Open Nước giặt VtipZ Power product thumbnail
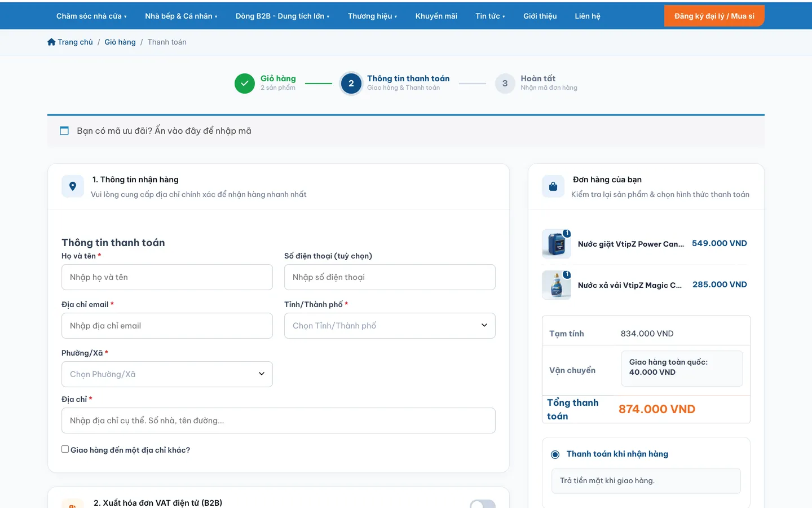This screenshot has height=508, width=812. click(557, 244)
